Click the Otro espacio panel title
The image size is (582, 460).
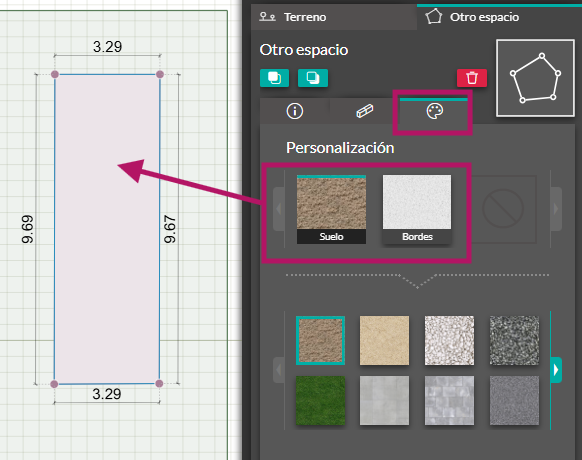point(304,50)
